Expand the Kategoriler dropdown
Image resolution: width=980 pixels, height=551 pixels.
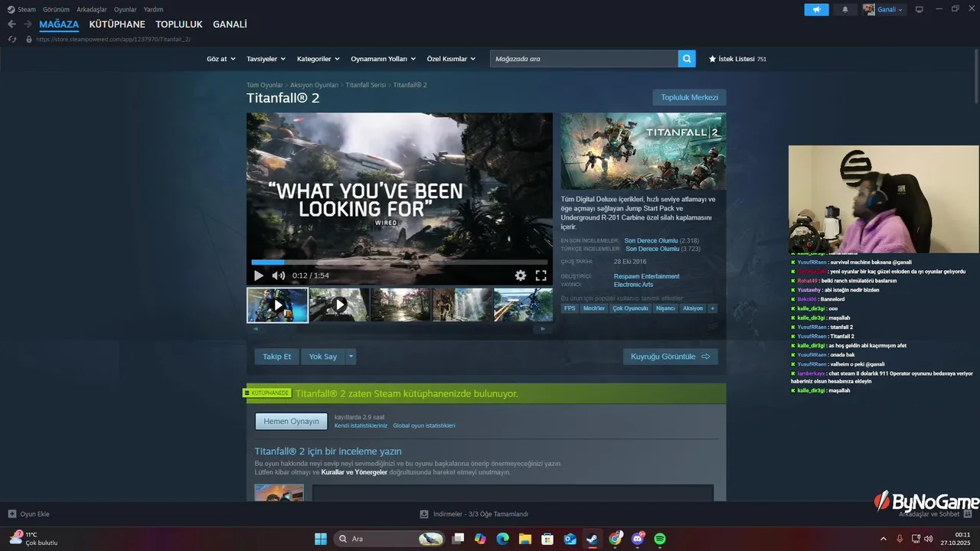[x=318, y=59]
